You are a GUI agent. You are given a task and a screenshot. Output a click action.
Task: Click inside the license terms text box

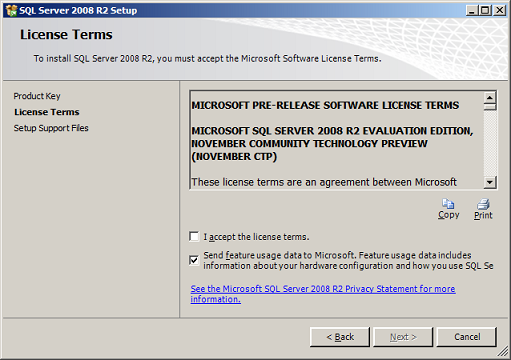337,140
